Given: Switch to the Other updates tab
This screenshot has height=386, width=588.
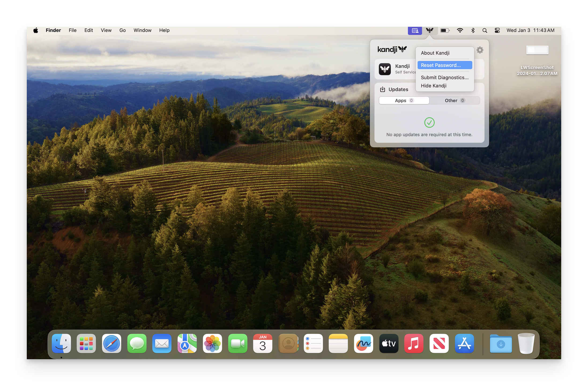Looking at the screenshot, I should pyautogui.click(x=455, y=100).
